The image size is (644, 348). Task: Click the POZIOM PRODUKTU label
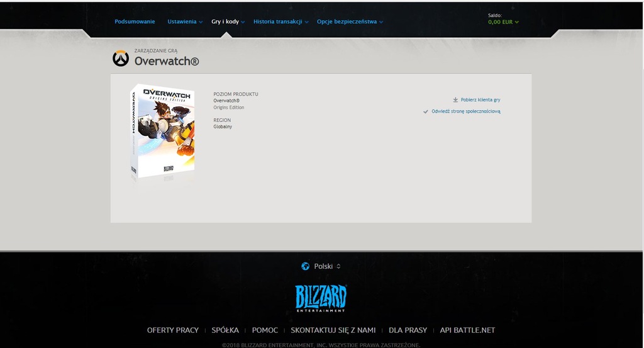click(236, 94)
